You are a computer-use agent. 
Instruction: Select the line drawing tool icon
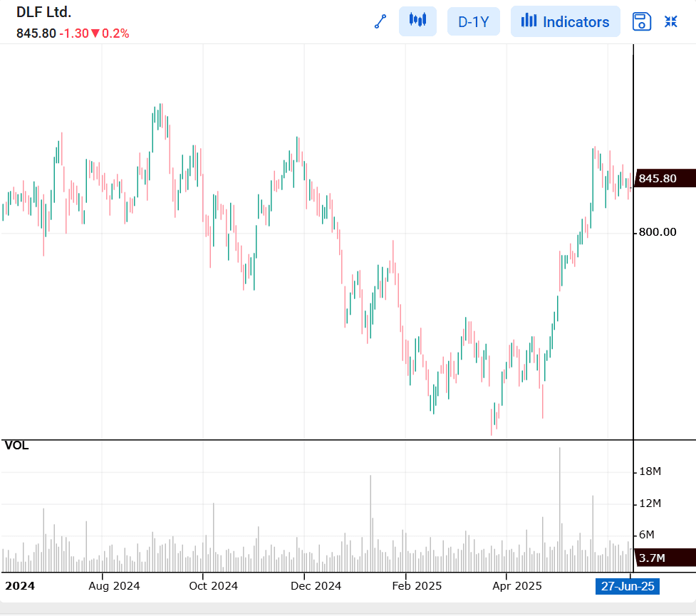coord(380,21)
